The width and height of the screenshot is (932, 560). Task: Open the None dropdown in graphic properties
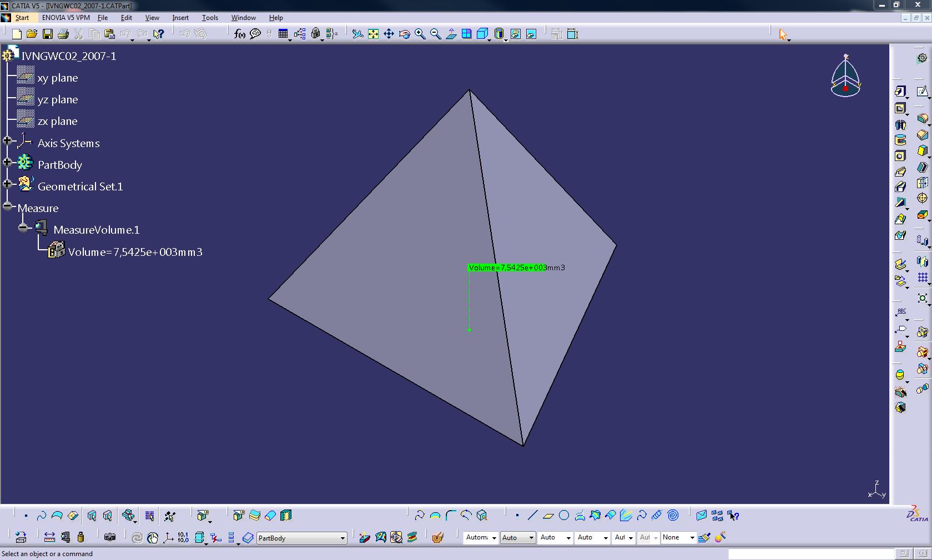[678, 537]
